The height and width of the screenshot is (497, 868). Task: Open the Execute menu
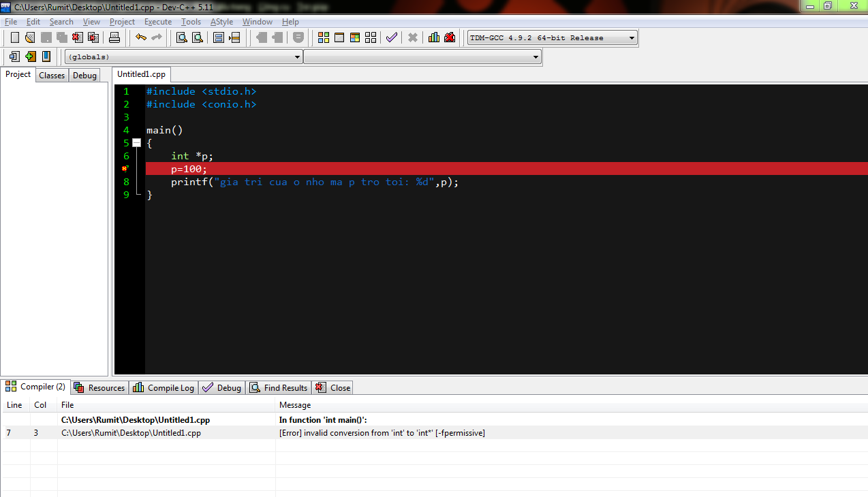pyautogui.click(x=157, y=22)
